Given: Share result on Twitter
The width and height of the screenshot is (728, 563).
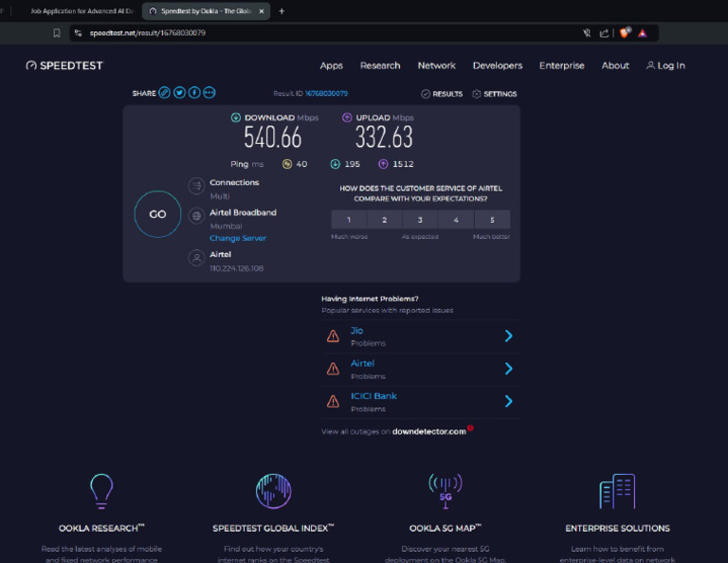Looking at the screenshot, I should [179, 93].
